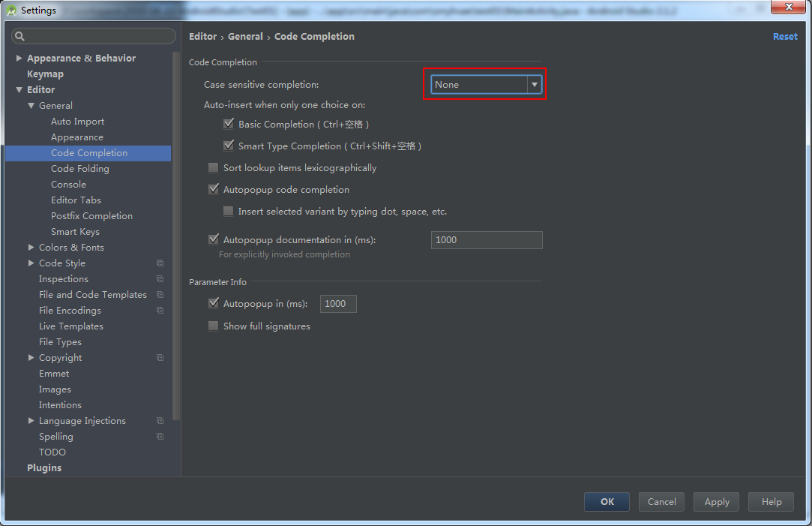Image resolution: width=812 pixels, height=526 pixels.
Task: Enable Show full signatures checkbox
Action: (x=214, y=326)
